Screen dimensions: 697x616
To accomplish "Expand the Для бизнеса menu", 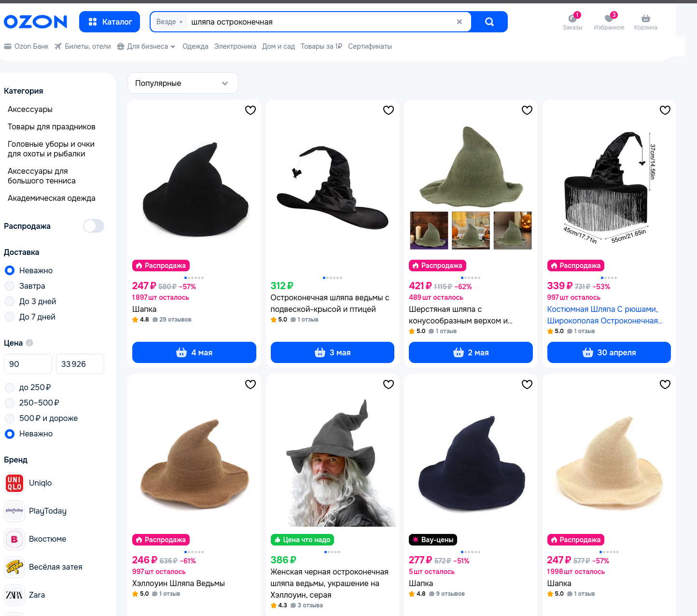I will coord(146,46).
